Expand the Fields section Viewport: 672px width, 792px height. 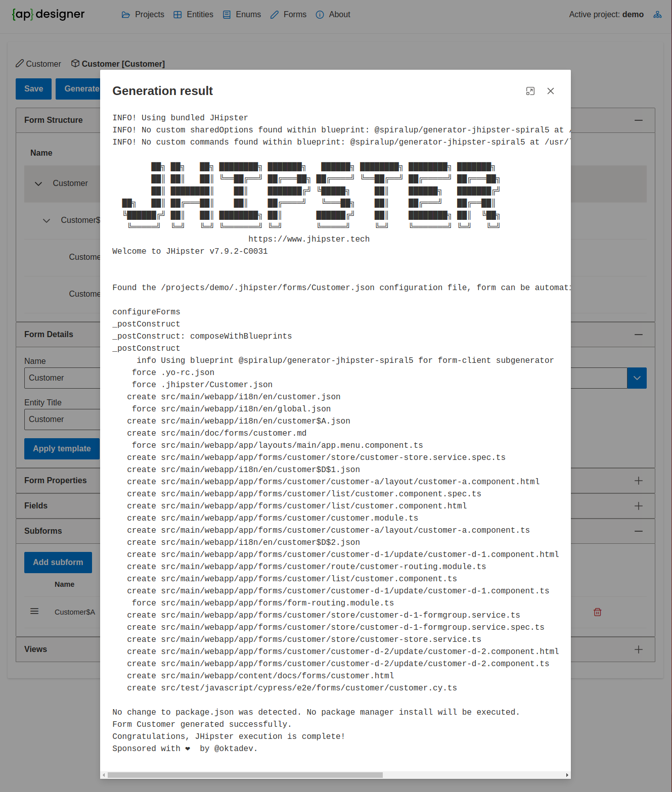tap(638, 506)
